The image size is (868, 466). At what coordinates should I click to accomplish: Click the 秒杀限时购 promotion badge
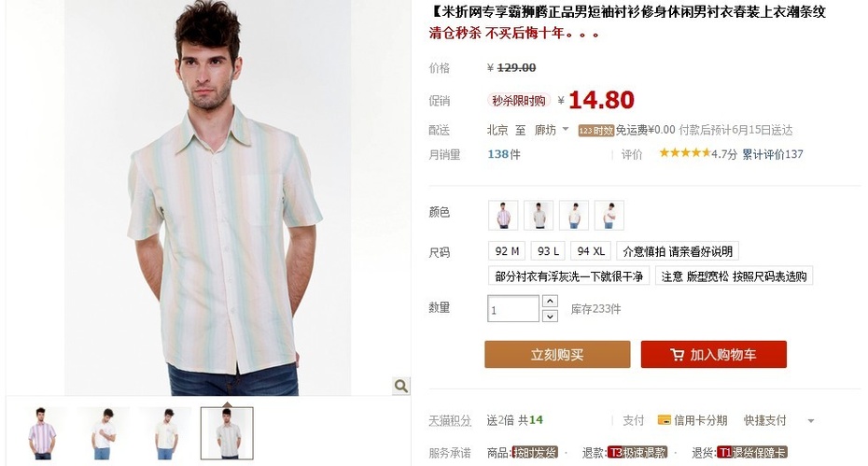519,101
